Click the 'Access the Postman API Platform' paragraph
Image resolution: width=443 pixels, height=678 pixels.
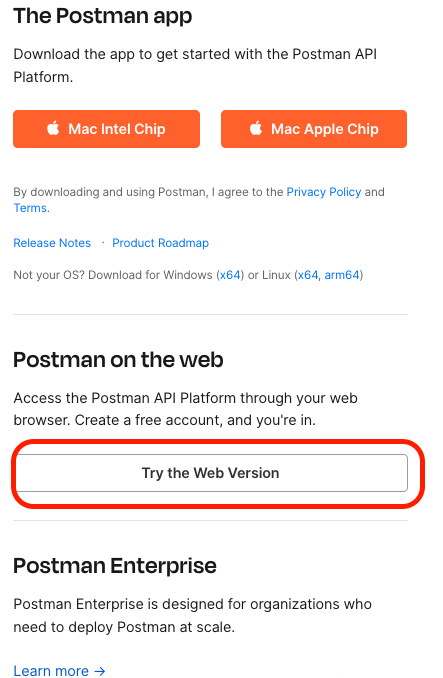pyautogui.click(x=185, y=409)
